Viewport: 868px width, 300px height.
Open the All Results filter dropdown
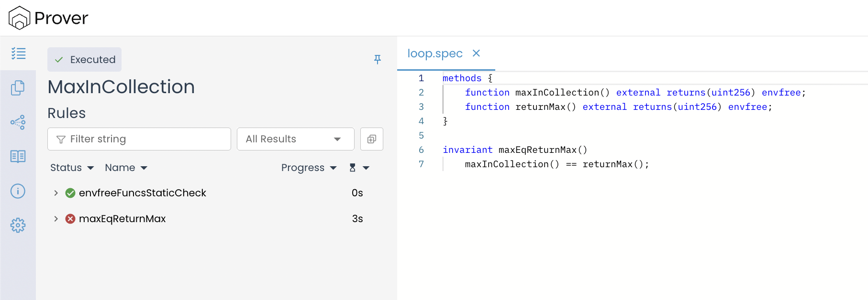[x=295, y=139]
